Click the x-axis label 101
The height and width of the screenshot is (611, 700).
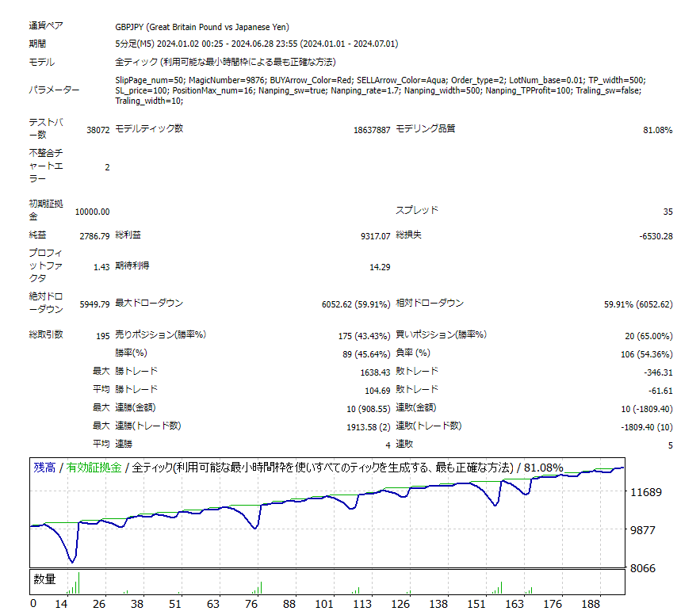pos(323,604)
